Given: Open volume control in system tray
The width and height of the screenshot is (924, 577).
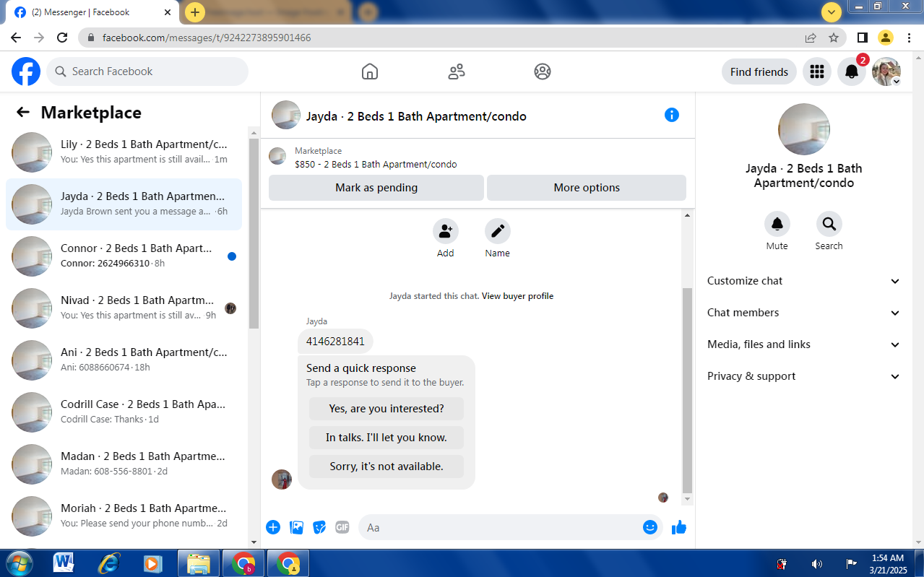Looking at the screenshot, I should coord(817,564).
